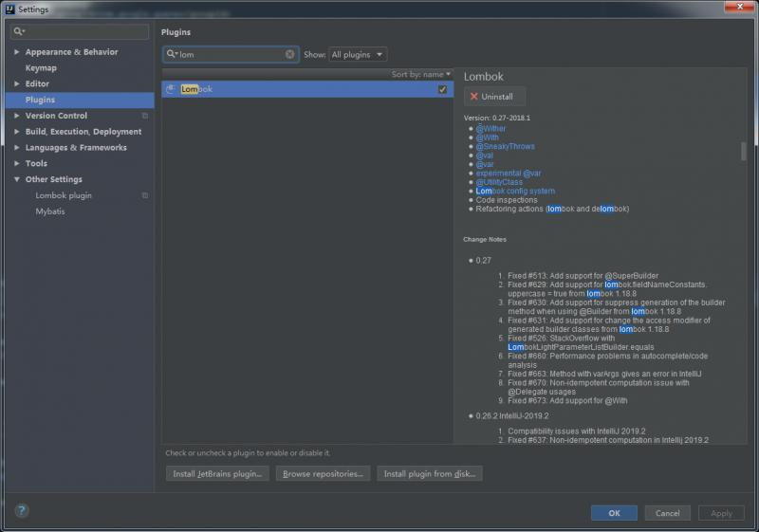Click the plugin description scrollbar thumb
The height and width of the screenshot is (532, 759).
(744, 151)
